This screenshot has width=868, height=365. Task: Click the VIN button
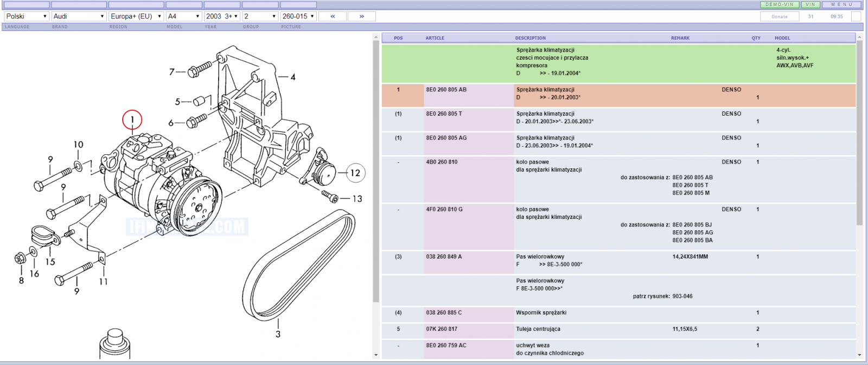pyautogui.click(x=810, y=4)
